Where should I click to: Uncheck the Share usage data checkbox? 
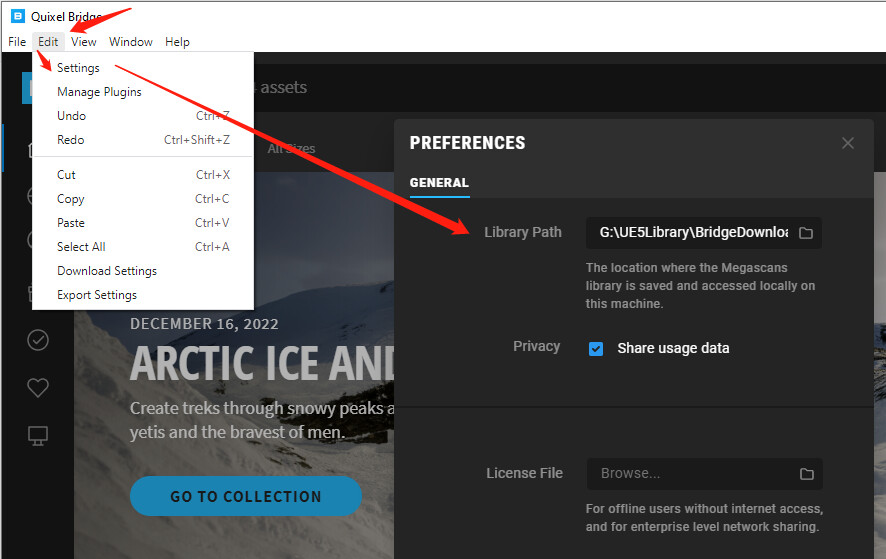click(x=596, y=349)
